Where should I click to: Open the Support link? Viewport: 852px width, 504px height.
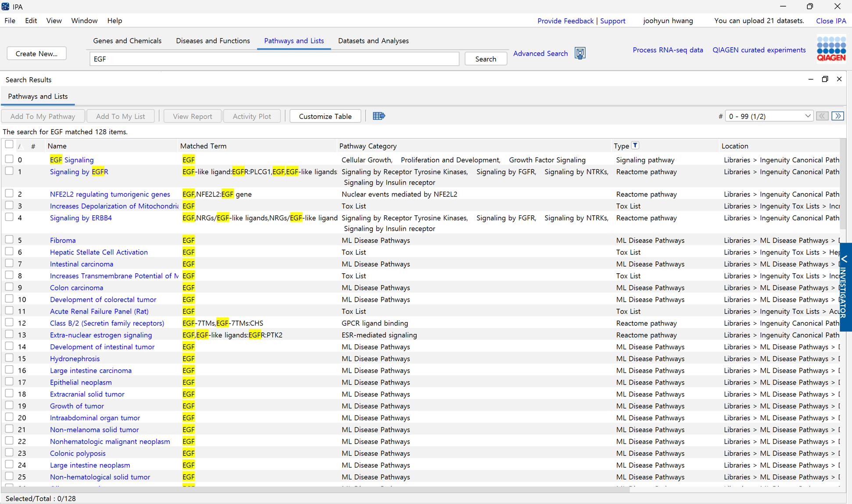612,21
